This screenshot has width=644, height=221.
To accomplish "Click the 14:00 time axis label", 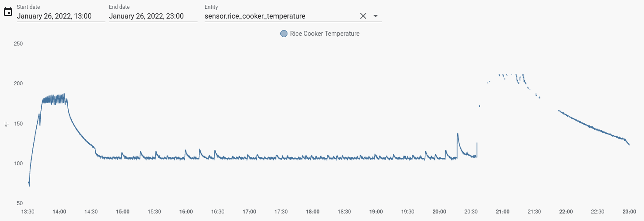I will tap(59, 212).
